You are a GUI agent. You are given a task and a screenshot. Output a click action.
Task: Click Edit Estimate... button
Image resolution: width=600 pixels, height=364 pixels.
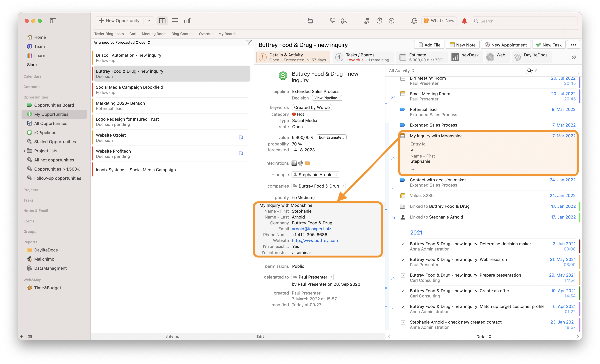pos(331,137)
